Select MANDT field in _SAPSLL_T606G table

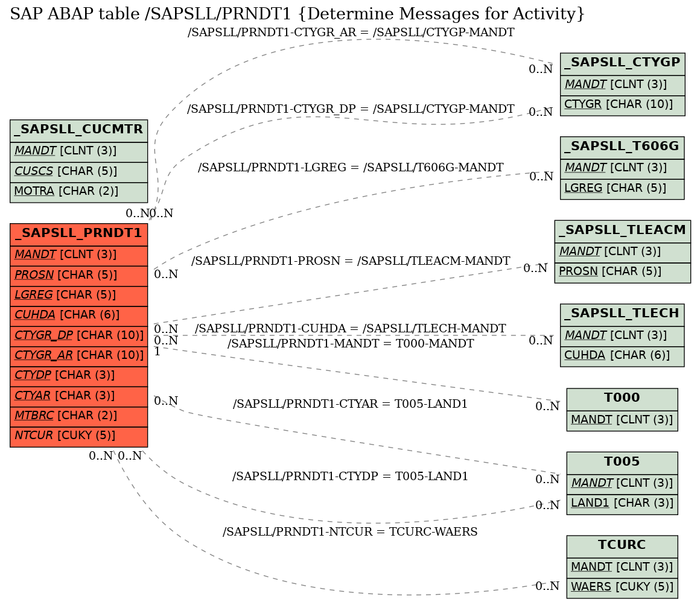point(622,168)
